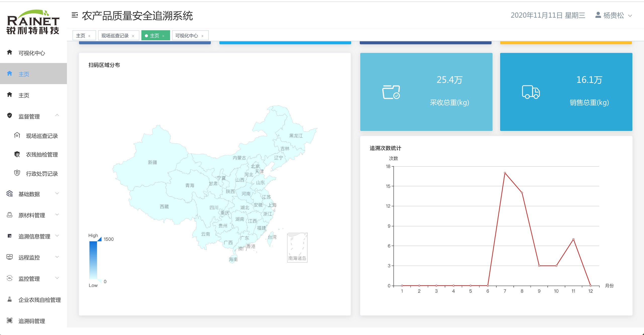This screenshot has width=644, height=335.
Task: Click the 25.4万 value on harvest card
Action: (x=449, y=80)
